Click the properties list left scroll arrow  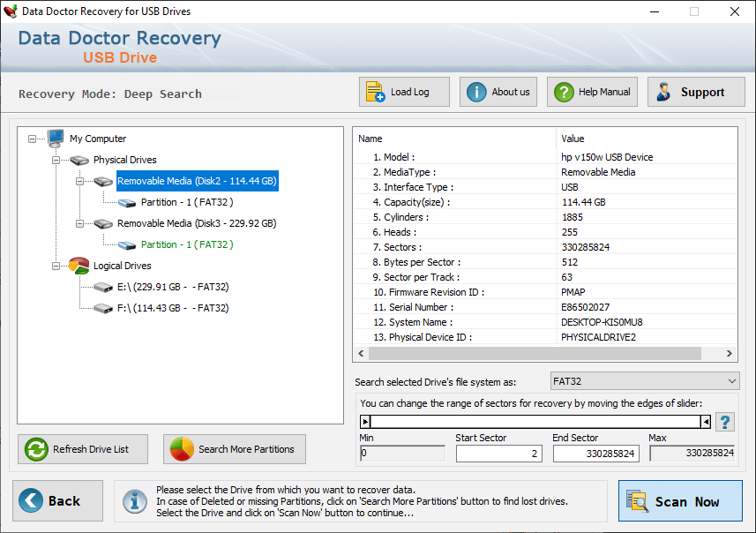point(361,354)
